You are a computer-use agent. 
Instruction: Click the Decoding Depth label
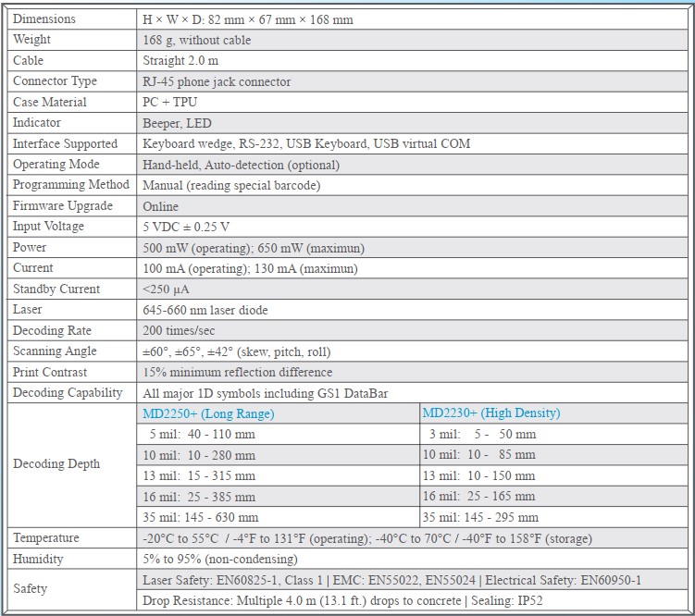tap(56, 463)
